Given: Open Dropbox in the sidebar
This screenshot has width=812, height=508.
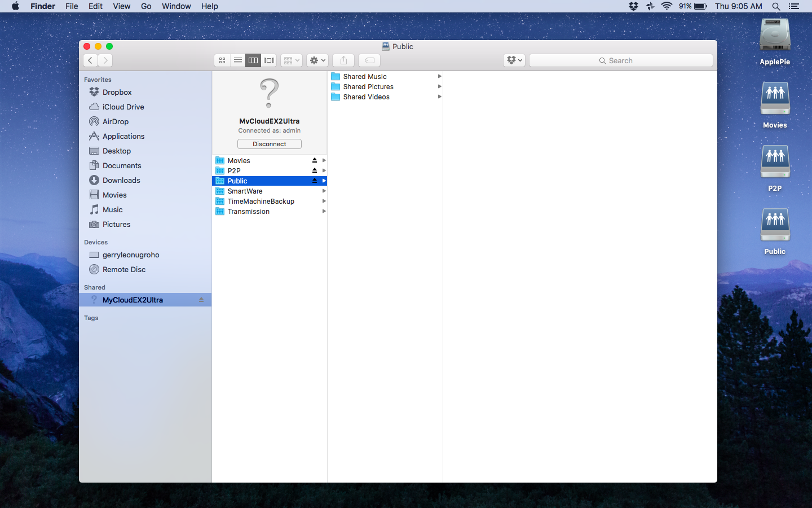Looking at the screenshot, I should pyautogui.click(x=145, y=92).
